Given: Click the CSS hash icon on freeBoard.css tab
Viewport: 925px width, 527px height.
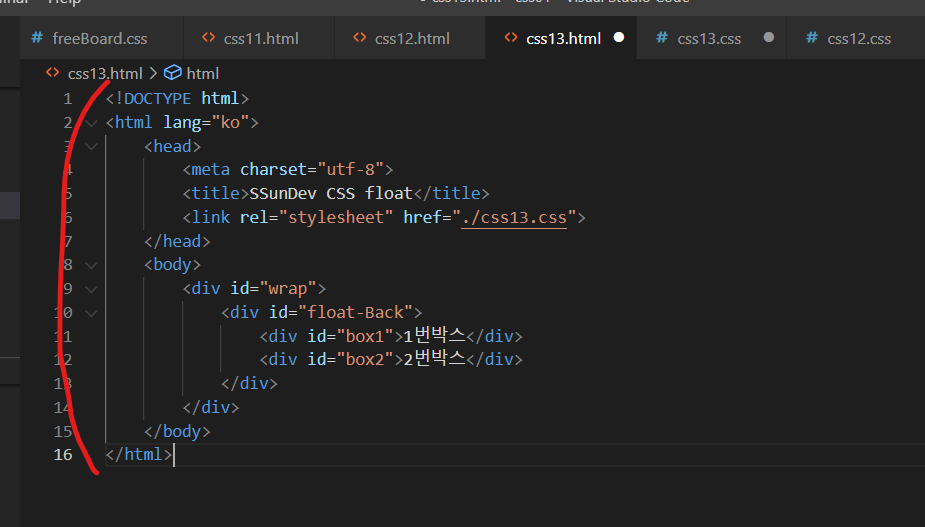Looking at the screenshot, I should tap(37, 38).
